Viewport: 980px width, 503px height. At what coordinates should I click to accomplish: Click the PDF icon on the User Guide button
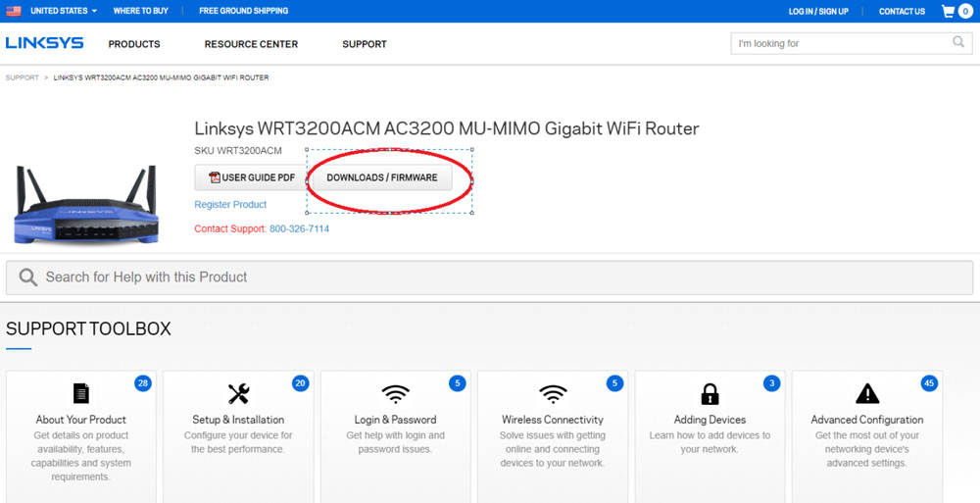(x=215, y=177)
